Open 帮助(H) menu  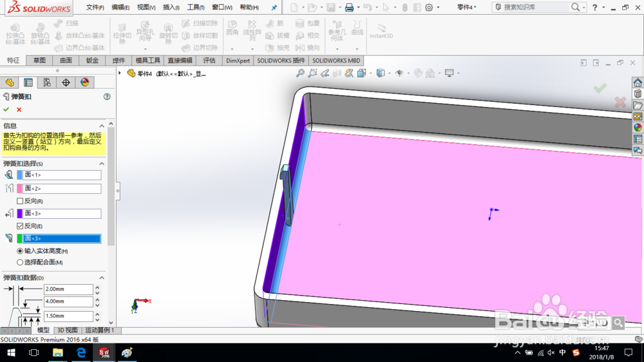tap(249, 7)
